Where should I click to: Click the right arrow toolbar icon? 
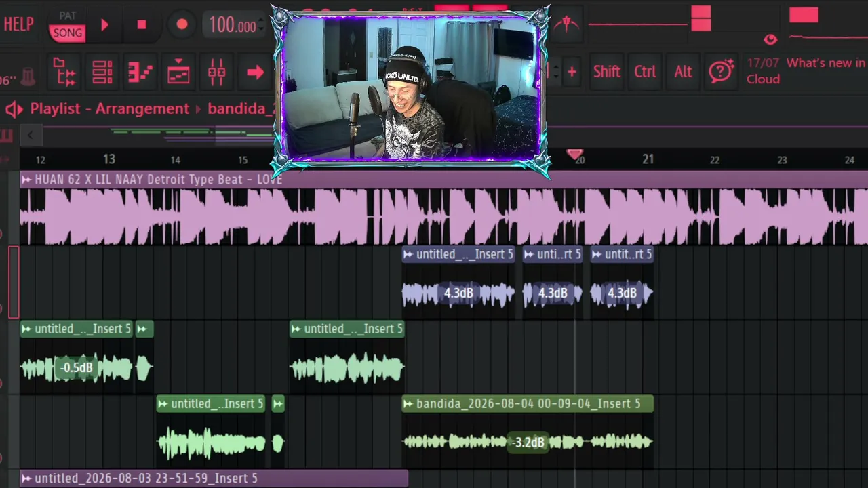pos(255,72)
